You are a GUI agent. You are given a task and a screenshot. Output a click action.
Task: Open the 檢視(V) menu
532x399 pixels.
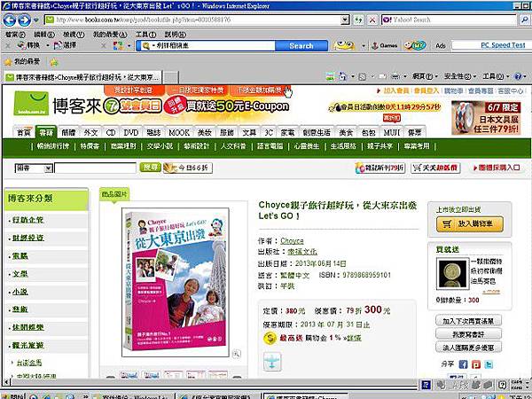[74, 35]
